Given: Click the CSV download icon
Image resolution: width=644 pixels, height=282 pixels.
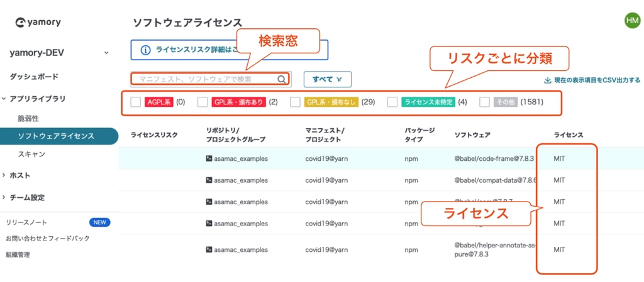Looking at the screenshot, I should click(x=547, y=80).
